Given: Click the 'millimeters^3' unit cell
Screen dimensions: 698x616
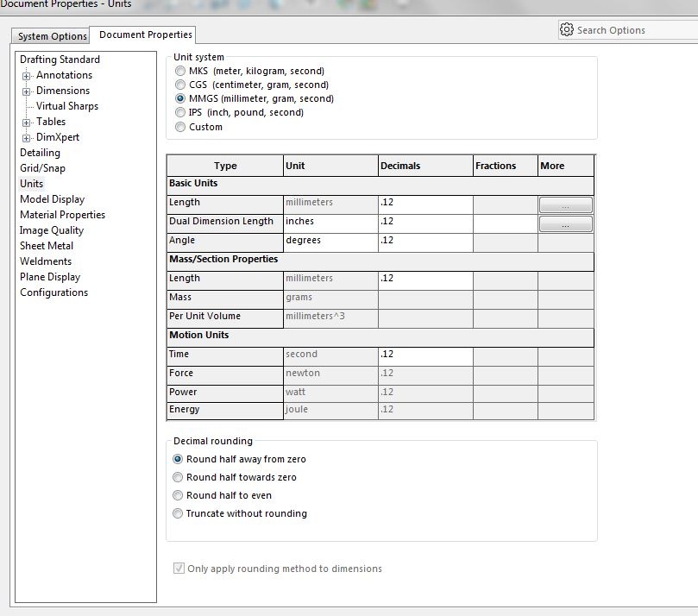Looking at the screenshot, I should click(330, 318).
